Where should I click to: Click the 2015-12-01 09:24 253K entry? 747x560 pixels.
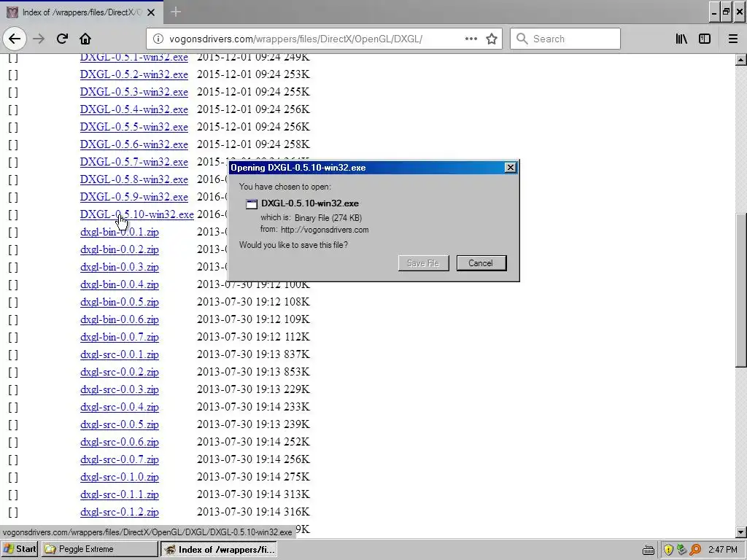[253, 74]
